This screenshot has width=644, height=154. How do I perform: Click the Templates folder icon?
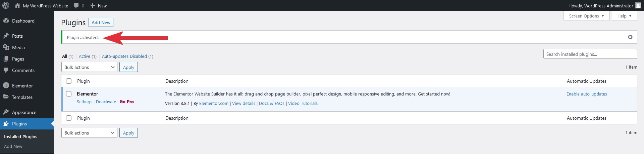click(6, 97)
